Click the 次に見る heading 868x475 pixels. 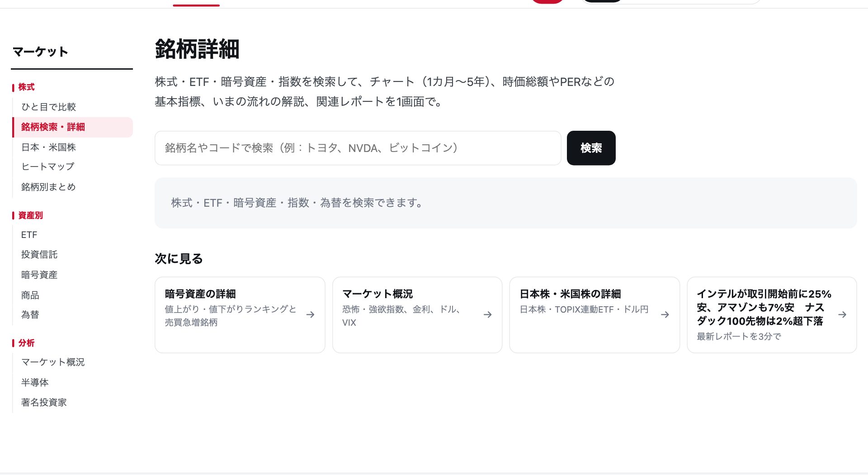179,259
